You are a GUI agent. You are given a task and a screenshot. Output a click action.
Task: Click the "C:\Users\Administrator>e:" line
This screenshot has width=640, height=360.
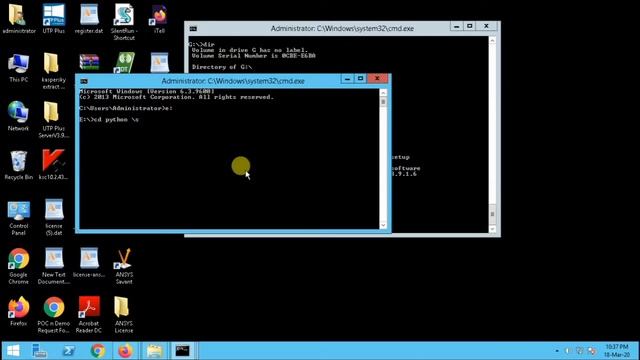pos(126,109)
